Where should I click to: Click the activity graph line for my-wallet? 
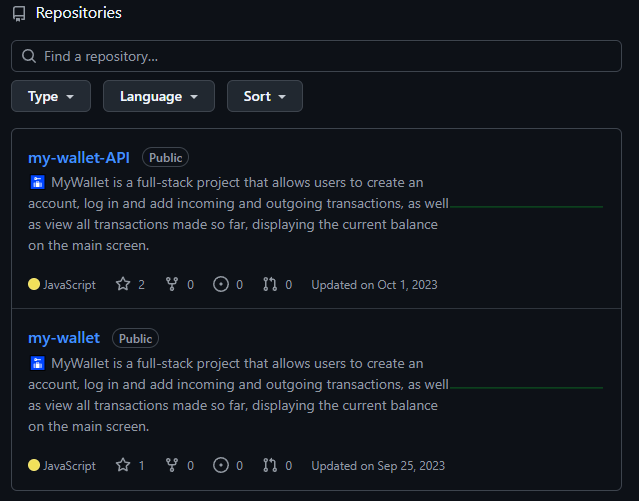[527, 388]
